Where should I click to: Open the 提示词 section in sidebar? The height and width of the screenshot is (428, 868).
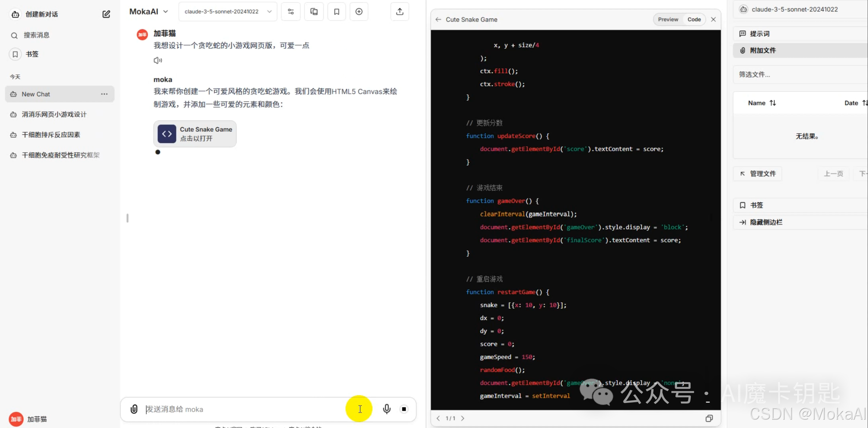click(760, 34)
